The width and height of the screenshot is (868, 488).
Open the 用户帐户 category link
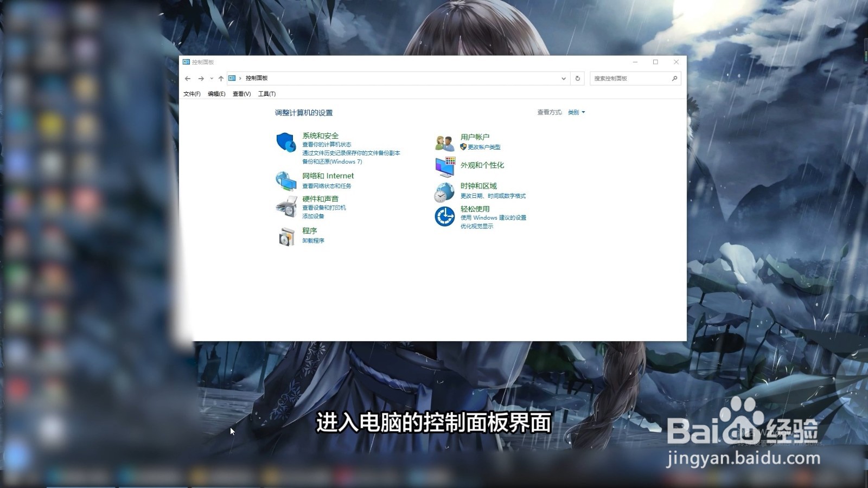[x=475, y=137]
